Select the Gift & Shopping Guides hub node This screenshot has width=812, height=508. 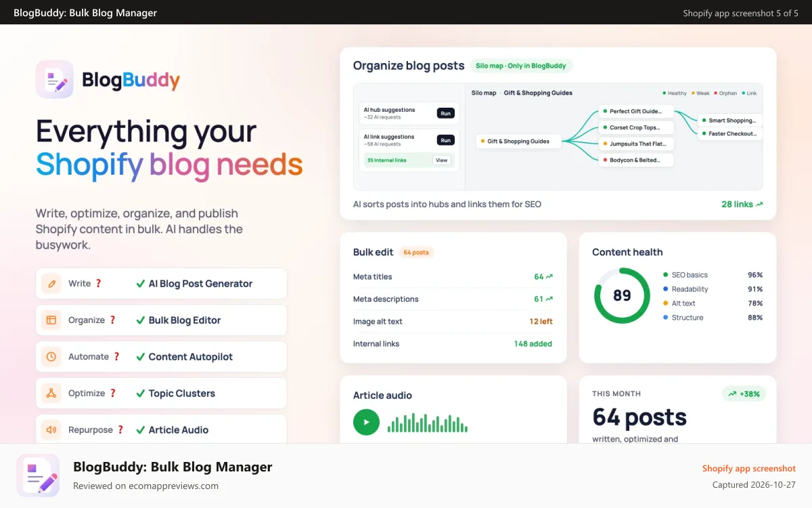pos(519,142)
